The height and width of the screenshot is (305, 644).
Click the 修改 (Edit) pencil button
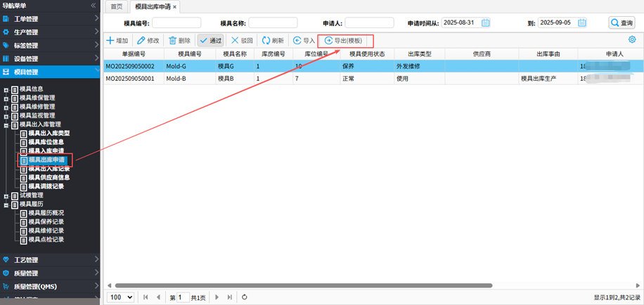pos(148,41)
